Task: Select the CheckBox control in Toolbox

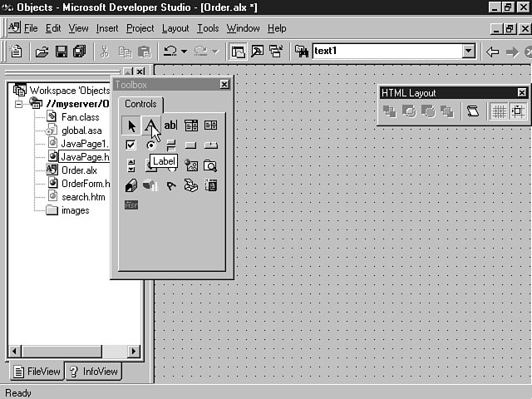Action: tap(131, 145)
